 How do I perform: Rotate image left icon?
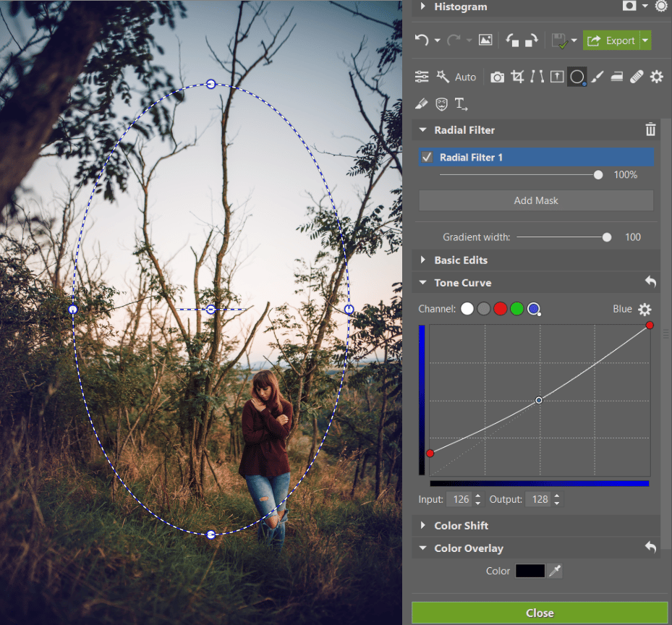click(513, 41)
